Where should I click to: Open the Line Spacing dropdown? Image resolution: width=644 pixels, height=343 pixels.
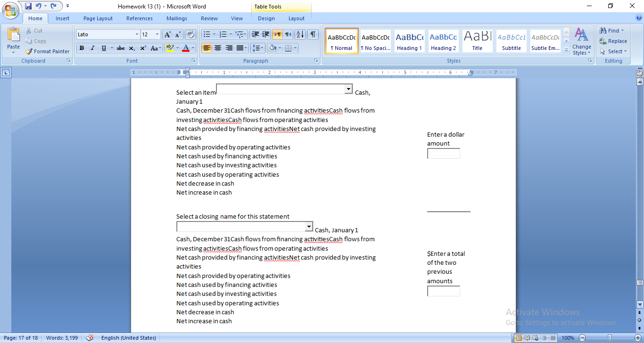[257, 48]
